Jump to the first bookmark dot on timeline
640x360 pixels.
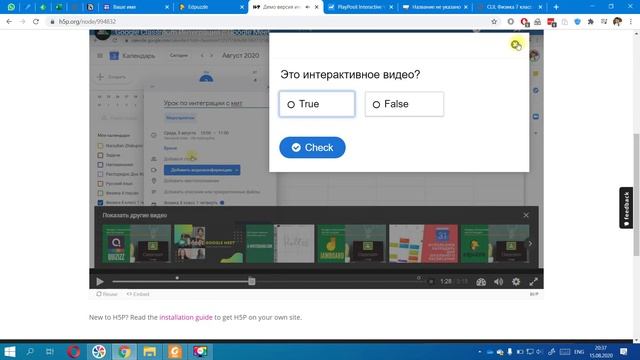point(177,278)
